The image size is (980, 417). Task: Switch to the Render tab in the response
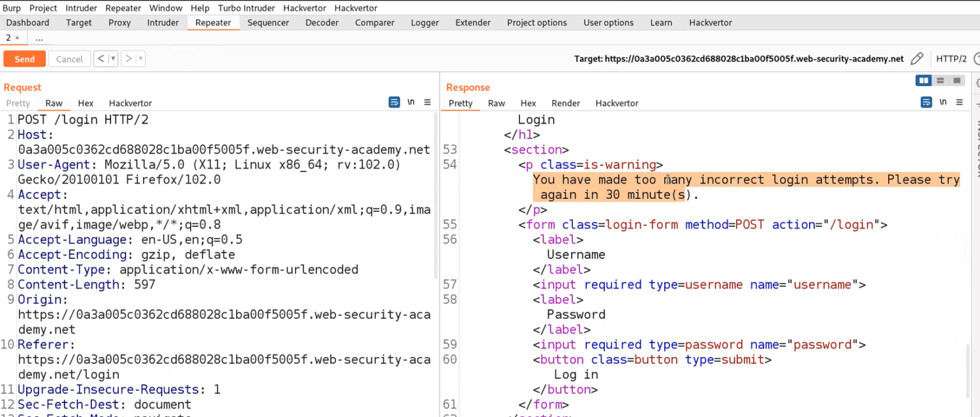[x=565, y=103]
